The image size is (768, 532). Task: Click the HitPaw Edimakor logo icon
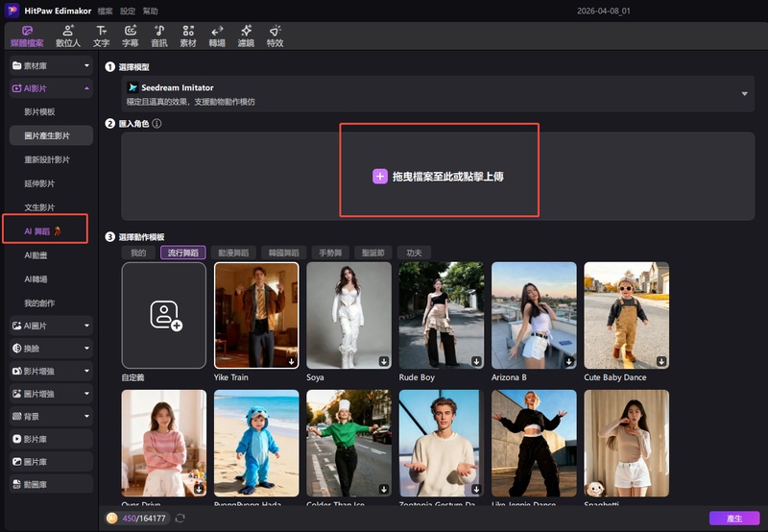pos(12,11)
